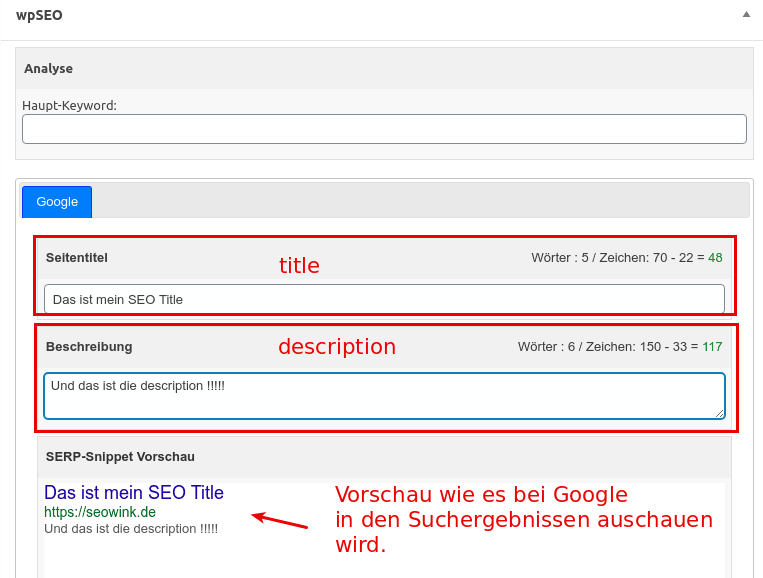Click the wpSEO panel heading
Viewport: 763px width, 578px height.
coord(39,15)
